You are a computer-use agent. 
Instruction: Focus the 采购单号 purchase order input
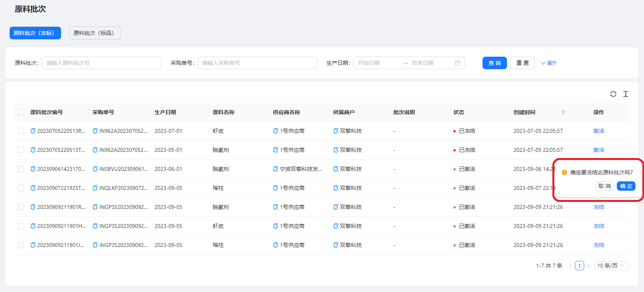pyautogui.click(x=257, y=63)
